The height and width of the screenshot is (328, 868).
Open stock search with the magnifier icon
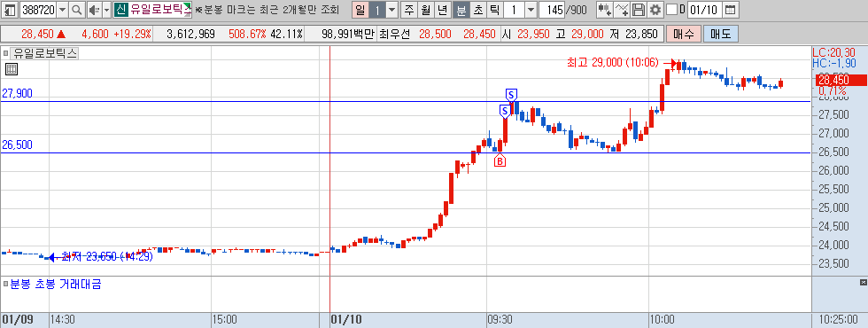[77, 10]
